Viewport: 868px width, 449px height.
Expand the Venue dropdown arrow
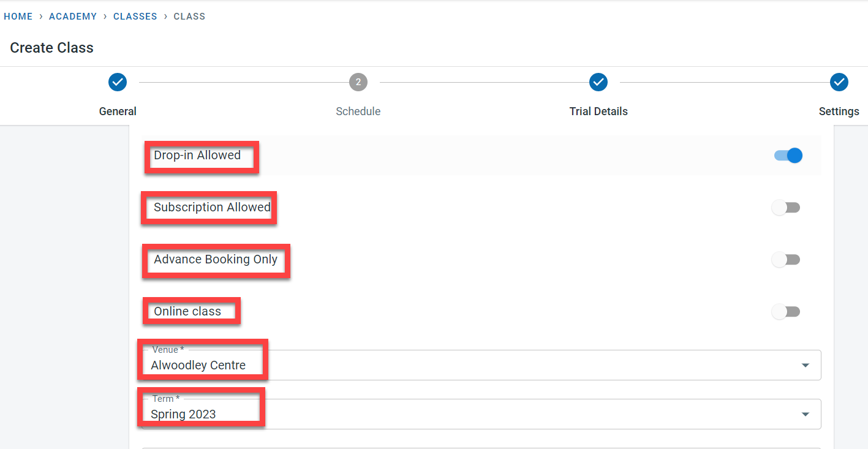point(805,365)
